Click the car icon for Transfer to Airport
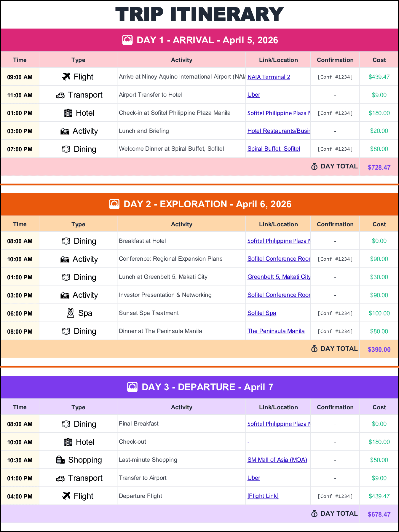The width and height of the screenshot is (399, 532). pos(60,478)
